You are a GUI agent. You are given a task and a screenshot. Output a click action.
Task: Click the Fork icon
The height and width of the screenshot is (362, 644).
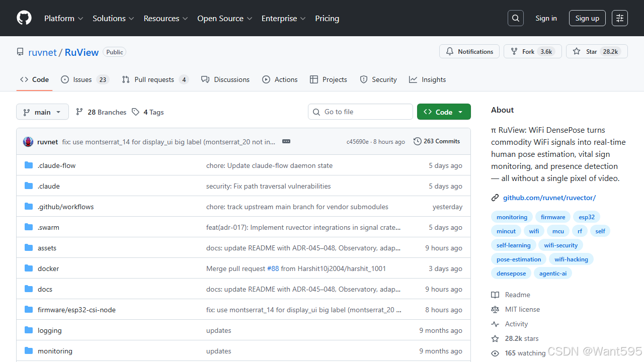click(x=514, y=51)
